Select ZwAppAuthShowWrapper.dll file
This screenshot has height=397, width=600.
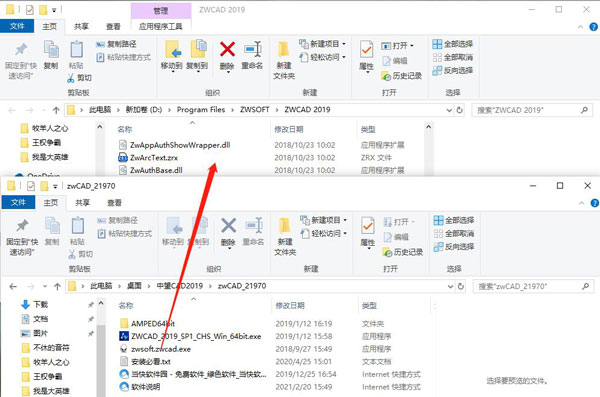tap(180, 145)
